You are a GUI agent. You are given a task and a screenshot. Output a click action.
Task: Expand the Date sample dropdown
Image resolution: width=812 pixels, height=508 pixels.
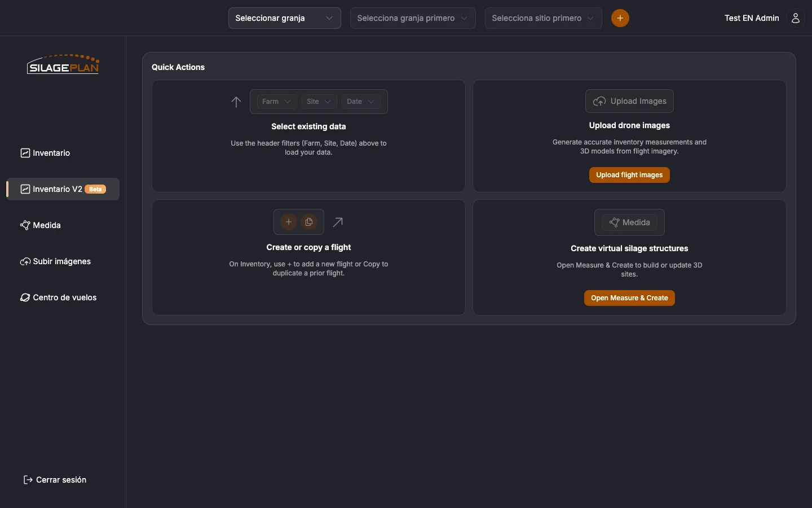pos(361,102)
